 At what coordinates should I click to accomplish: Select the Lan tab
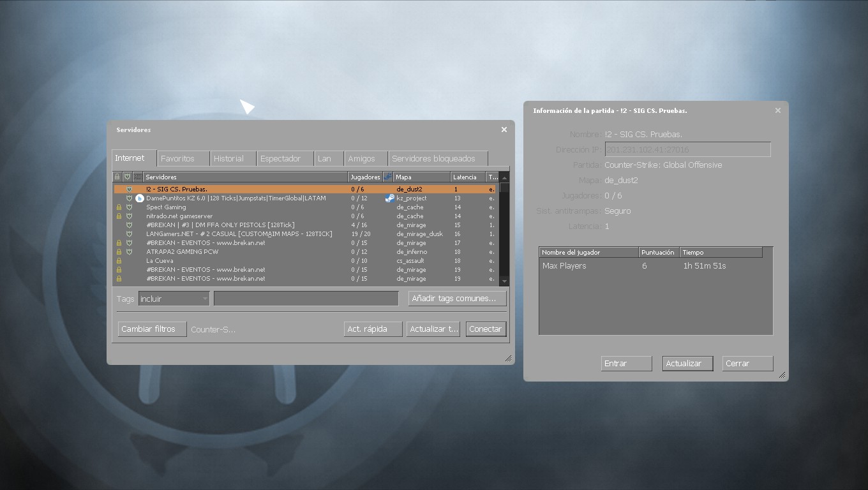click(x=329, y=158)
